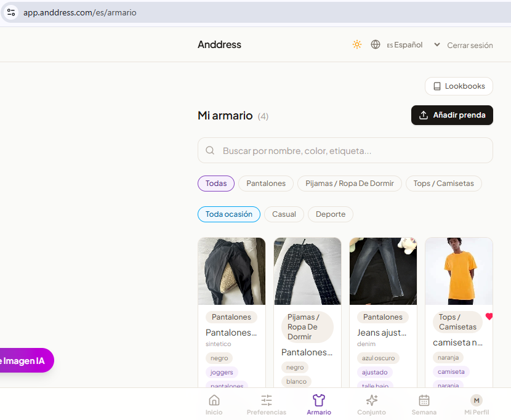
Task: Click the magnifier search icon
Action: coord(210,150)
